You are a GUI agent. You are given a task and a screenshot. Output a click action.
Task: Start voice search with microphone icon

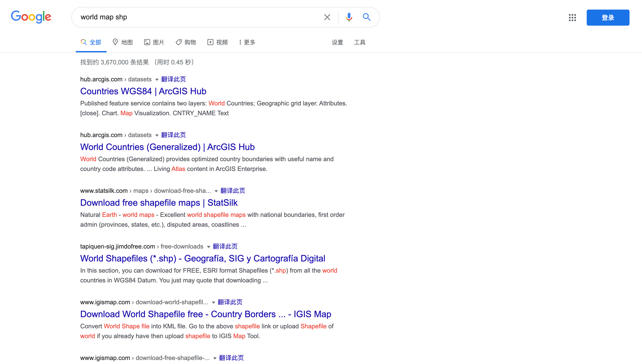[349, 17]
